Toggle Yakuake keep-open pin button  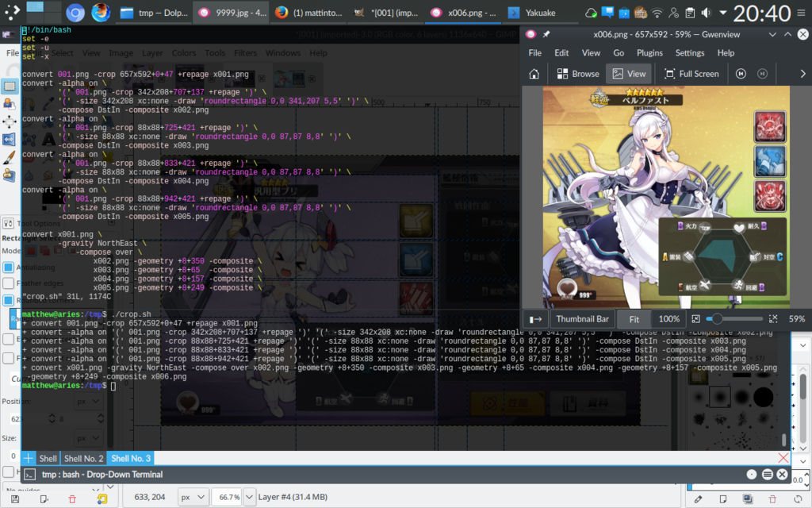[752, 475]
